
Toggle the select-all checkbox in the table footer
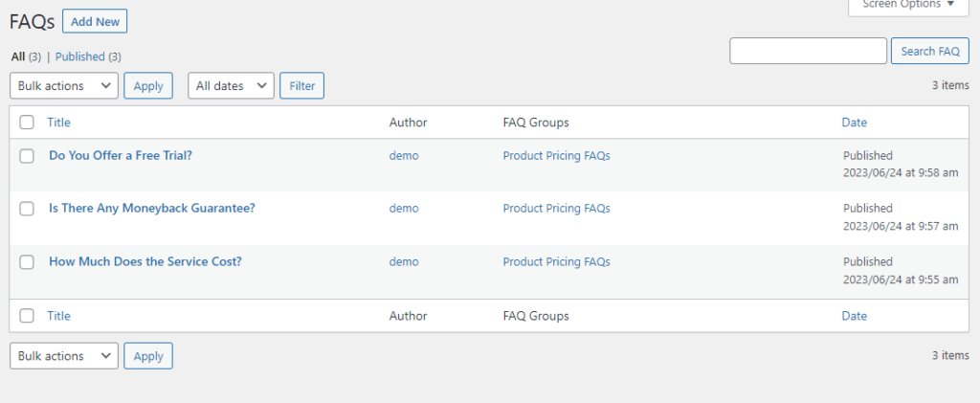[x=26, y=316]
